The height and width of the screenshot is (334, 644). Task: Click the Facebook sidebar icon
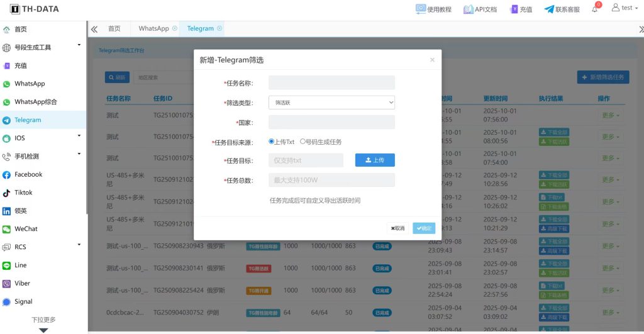point(6,175)
